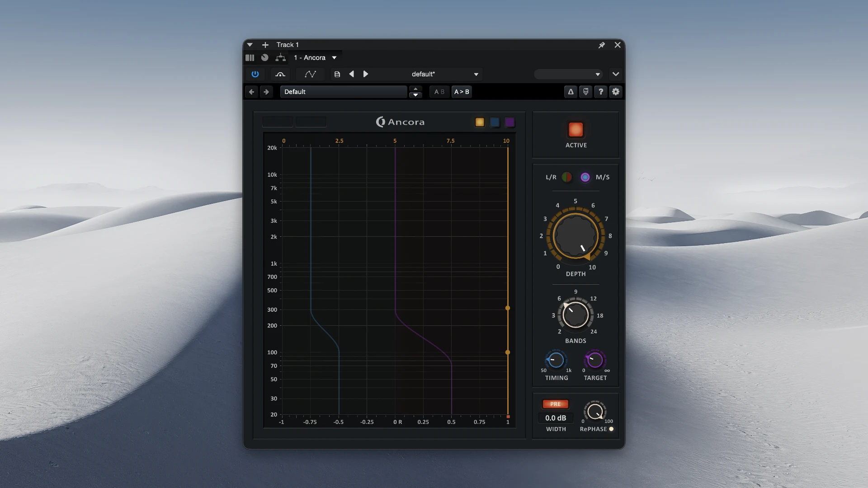Select M/S channel mode button
868x488 pixels.
click(x=585, y=177)
